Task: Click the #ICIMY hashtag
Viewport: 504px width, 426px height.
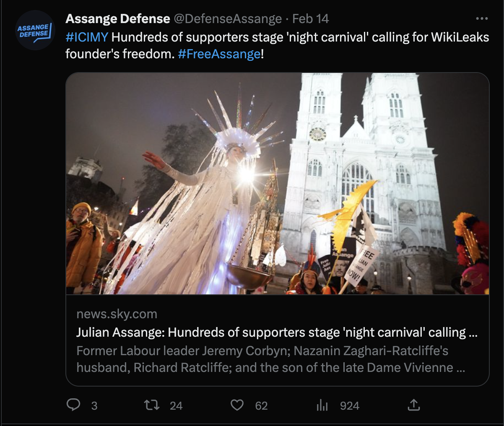Action: pyautogui.click(x=87, y=37)
